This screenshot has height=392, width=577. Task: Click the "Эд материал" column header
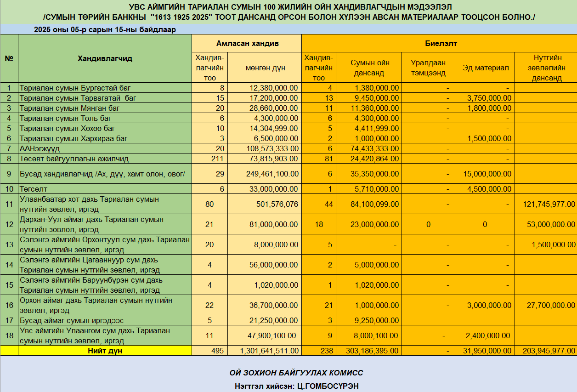pos(485,68)
